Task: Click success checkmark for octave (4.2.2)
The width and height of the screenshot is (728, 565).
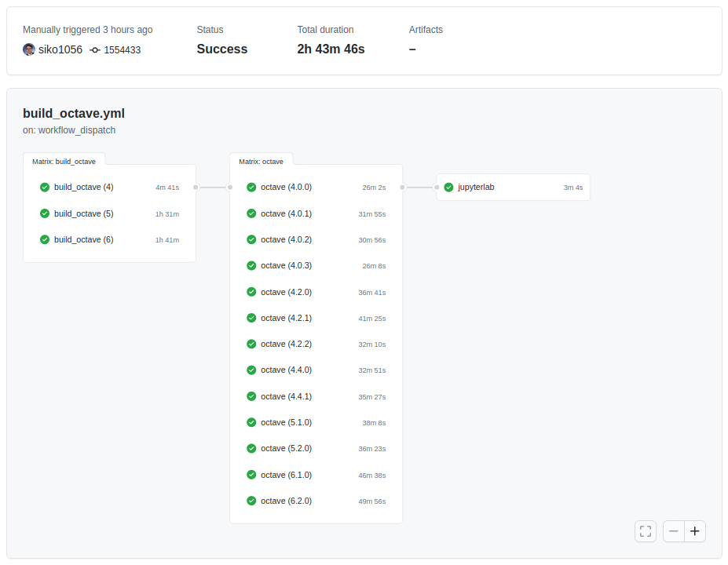Action: (x=251, y=344)
